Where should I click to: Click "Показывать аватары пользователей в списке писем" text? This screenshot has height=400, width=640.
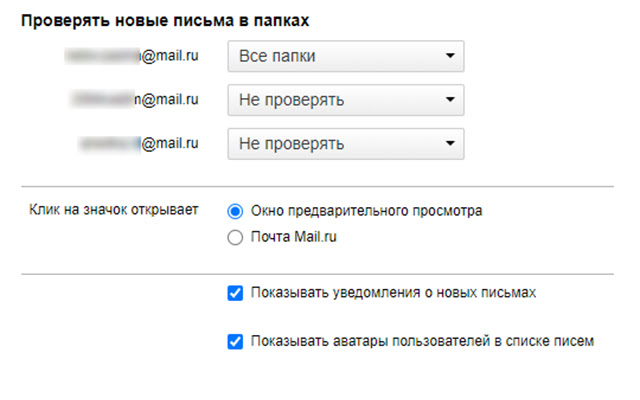coord(424,342)
